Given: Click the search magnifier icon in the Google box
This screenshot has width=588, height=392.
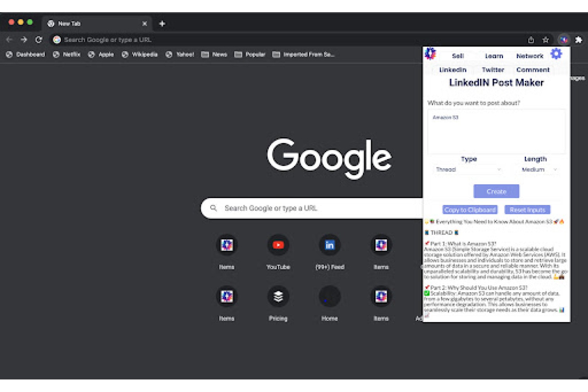Looking at the screenshot, I should pos(214,208).
